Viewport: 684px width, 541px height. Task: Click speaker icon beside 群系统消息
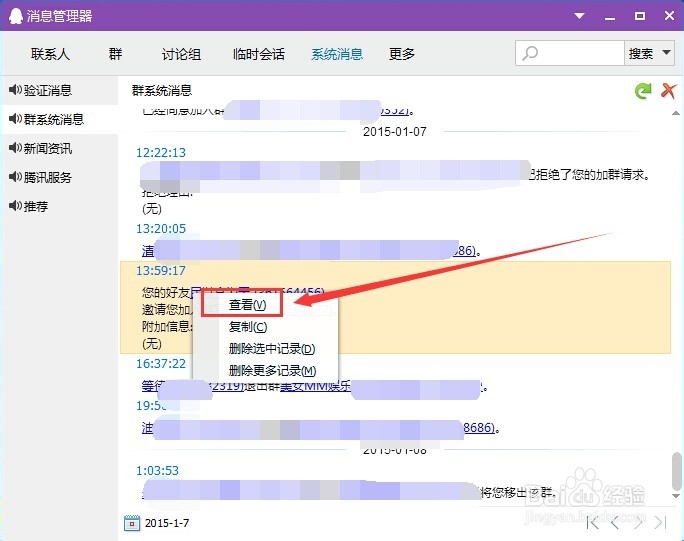tap(15, 119)
